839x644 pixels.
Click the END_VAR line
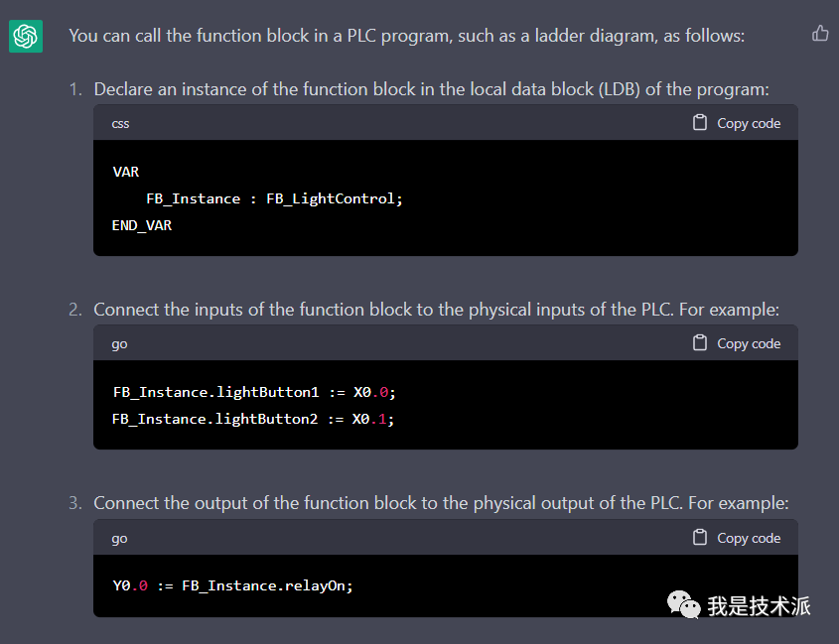coord(142,225)
